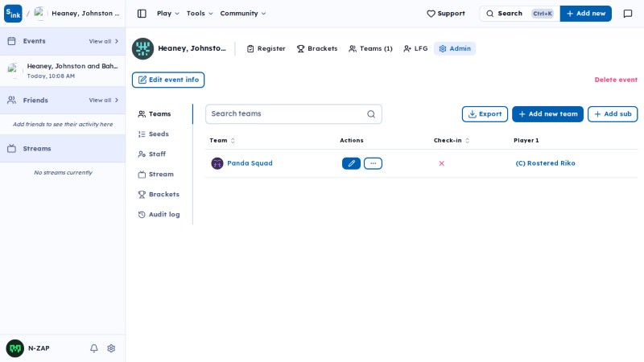
Task: Click the Add sub button
Action: click(x=613, y=114)
